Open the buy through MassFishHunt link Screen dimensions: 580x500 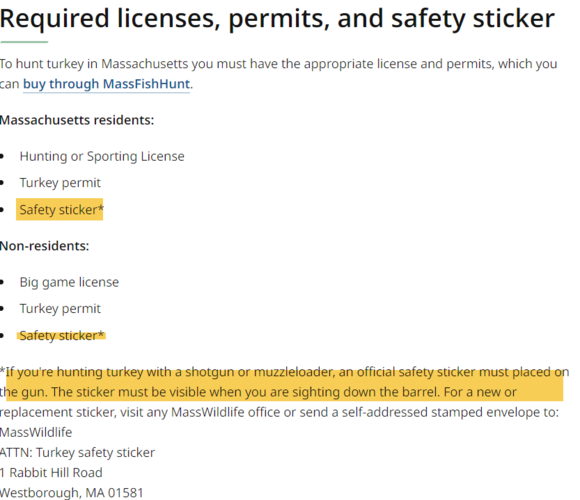[x=106, y=84]
